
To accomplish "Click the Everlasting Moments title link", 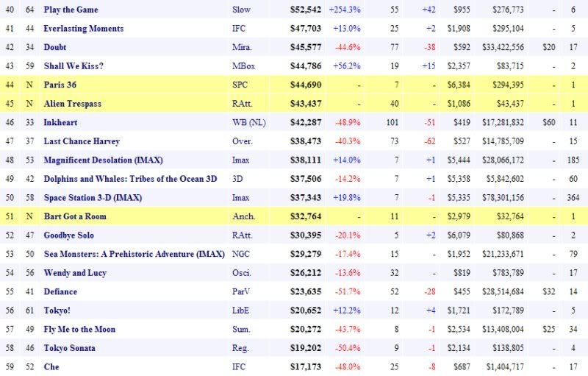I will [84, 29].
